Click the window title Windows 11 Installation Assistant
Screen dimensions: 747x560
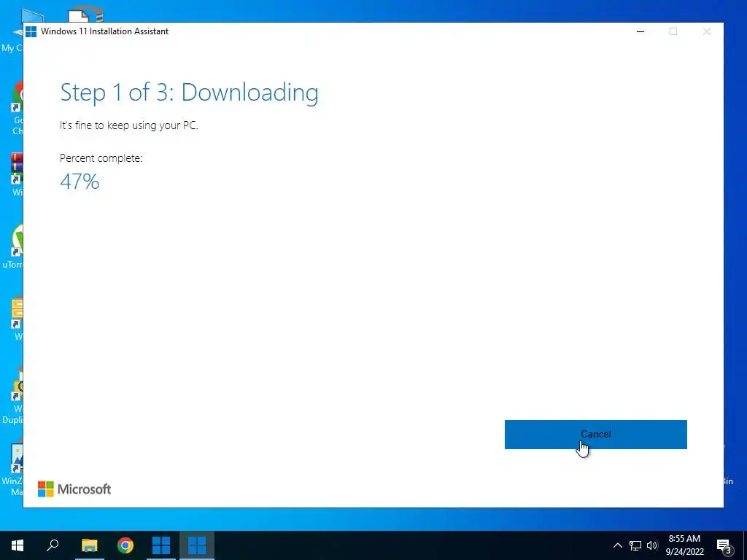[105, 31]
